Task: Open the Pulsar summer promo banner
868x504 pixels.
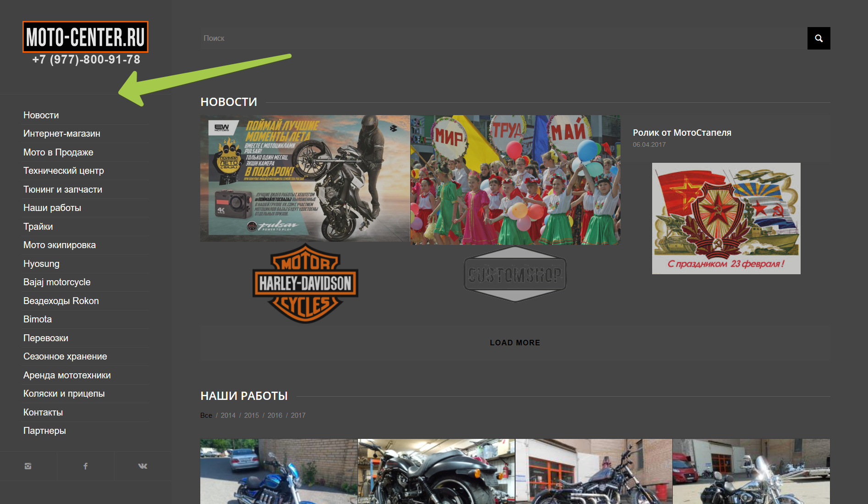Action: click(305, 178)
